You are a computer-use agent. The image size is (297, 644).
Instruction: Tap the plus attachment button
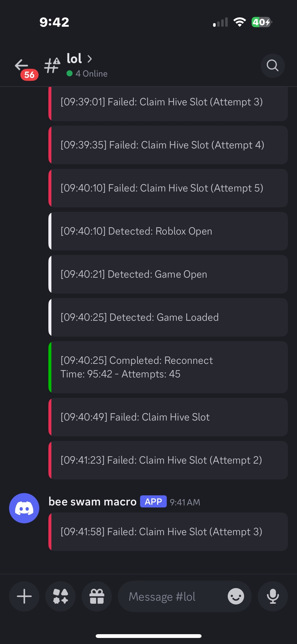click(24, 596)
